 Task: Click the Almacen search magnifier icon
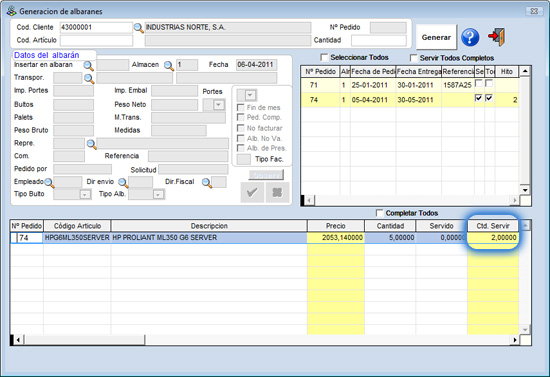169,65
